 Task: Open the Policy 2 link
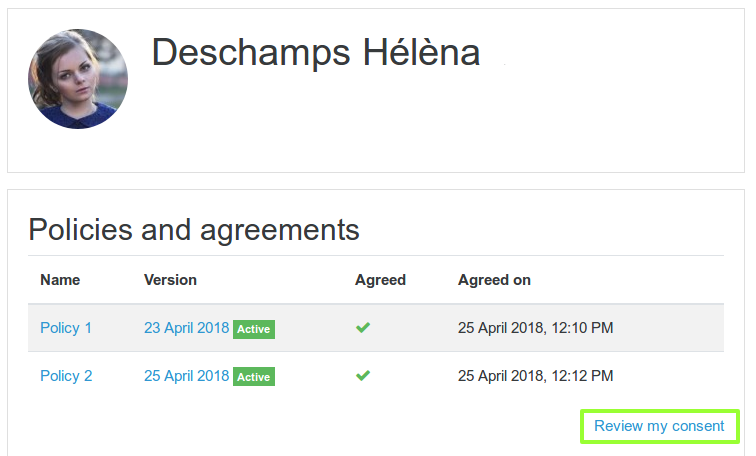tap(66, 376)
